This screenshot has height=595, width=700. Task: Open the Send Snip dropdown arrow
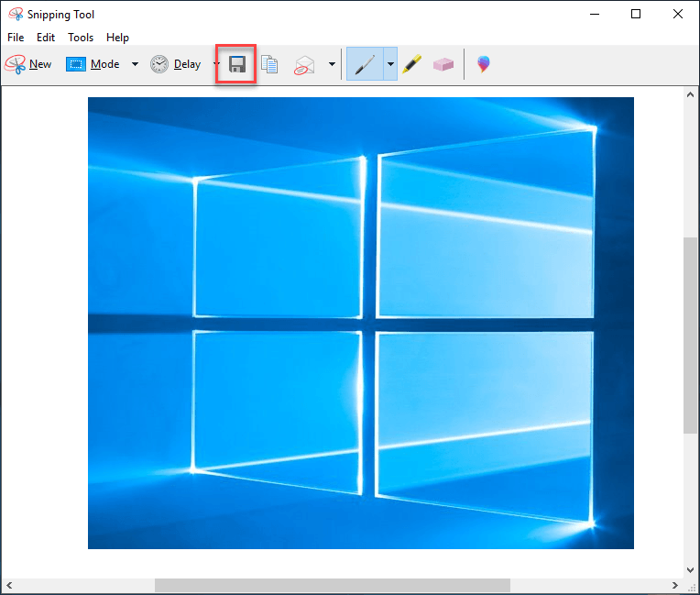(x=333, y=64)
